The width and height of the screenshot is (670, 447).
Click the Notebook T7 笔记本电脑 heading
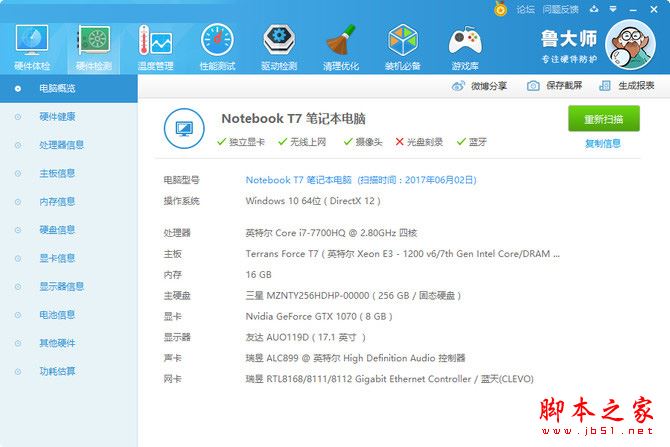(x=294, y=118)
